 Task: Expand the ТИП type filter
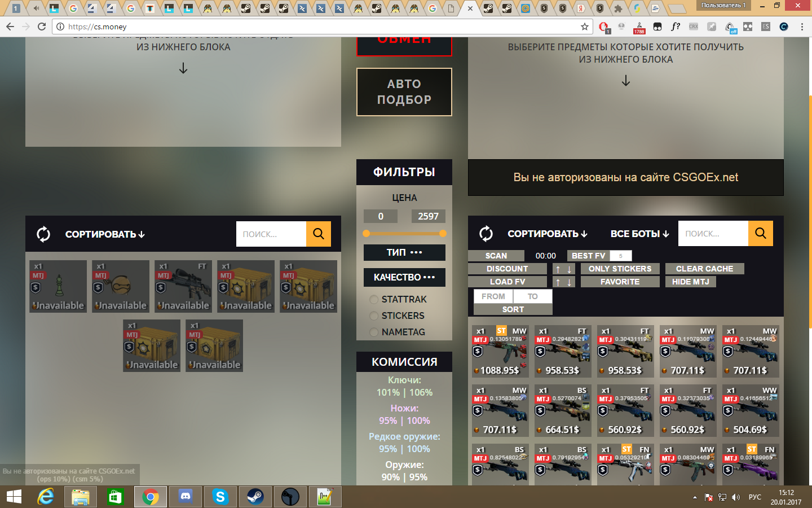tap(404, 252)
